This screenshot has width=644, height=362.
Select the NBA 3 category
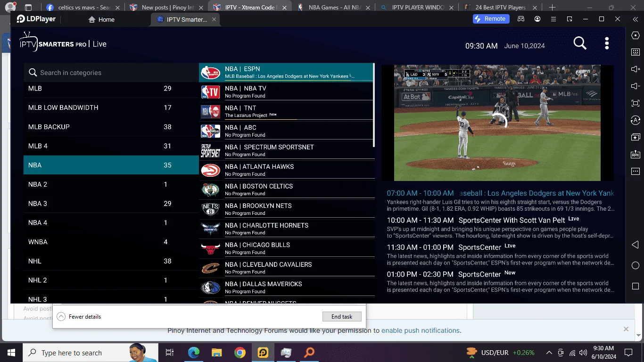pyautogui.click(x=111, y=204)
